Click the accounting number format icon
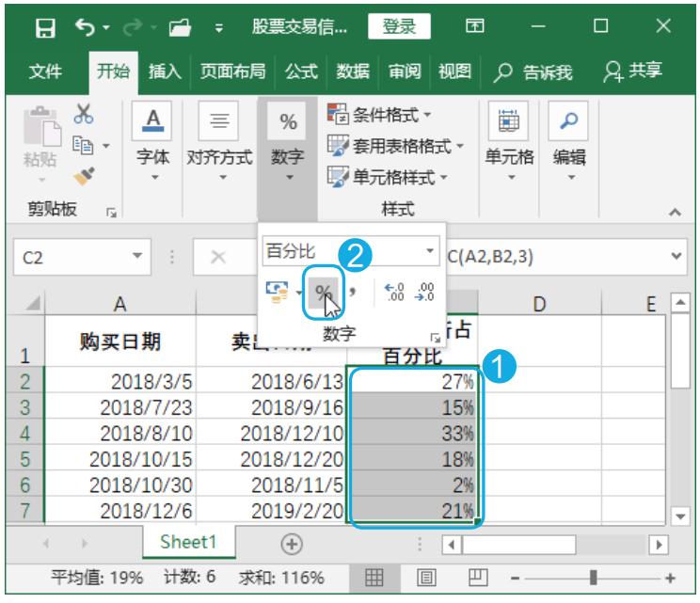The width and height of the screenshot is (700, 603). [x=278, y=293]
